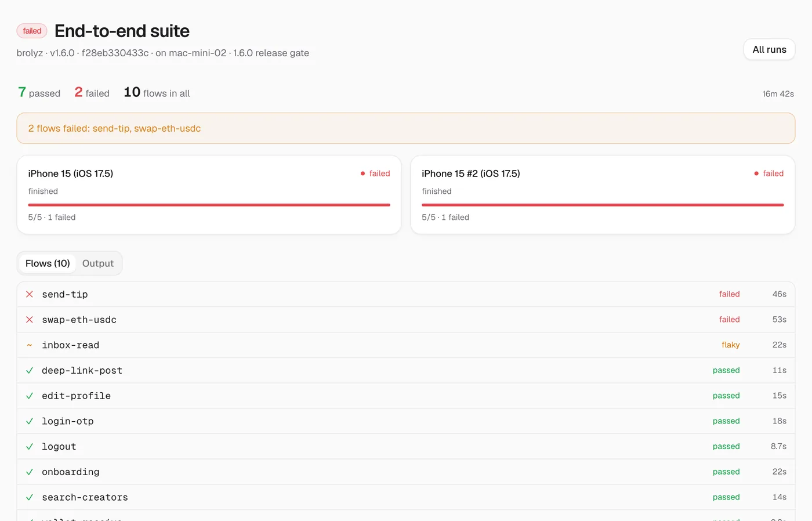The height and width of the screenshot is (521, 812).
Task: Click the failed status on swap-eth-usdc row
Action: pos(730,320)
